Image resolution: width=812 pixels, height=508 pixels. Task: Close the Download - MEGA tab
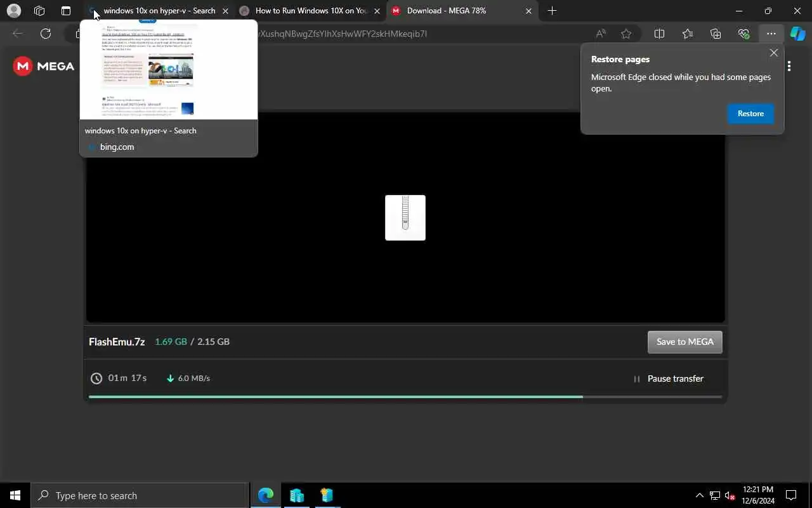[528, 11]
